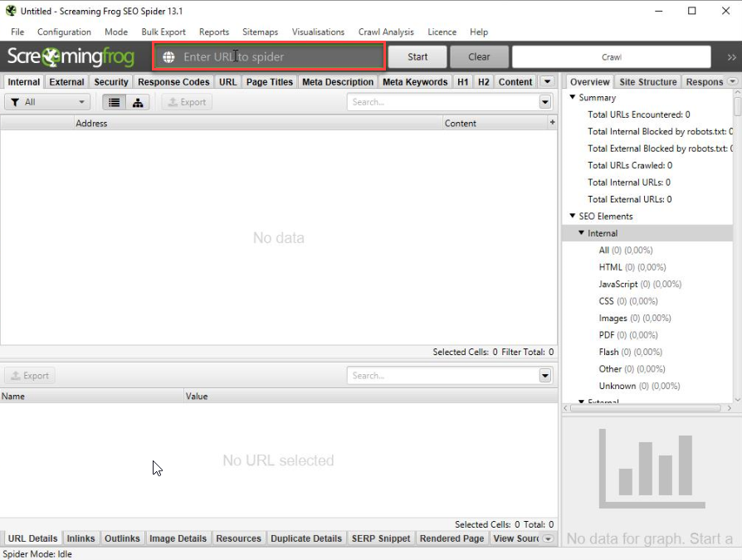
Task: Click the filter funnel icon
Action: coord(15,102)
